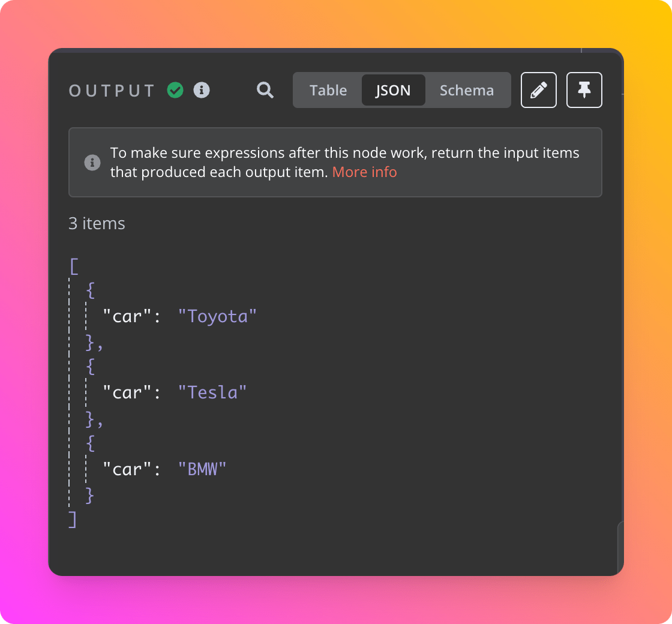Click the info icon beside OUTPUT
Viewport: 672px width, 624px height.
coord(202,90)
